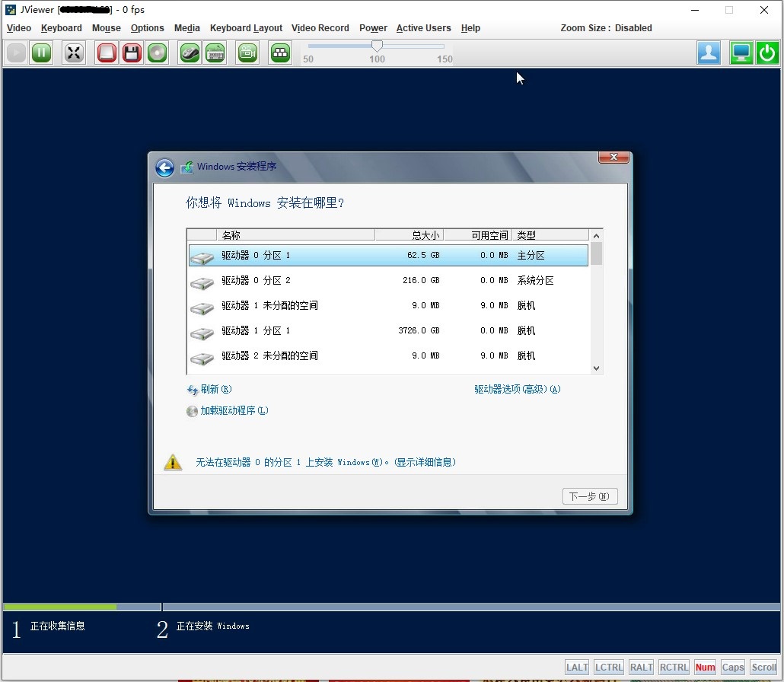Close the Windows setup dialog

[x=613, y=157]
